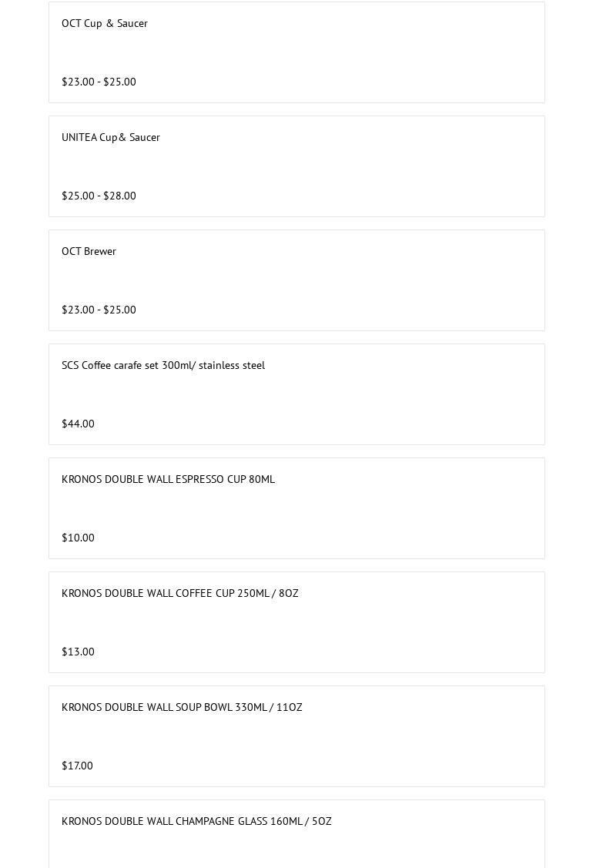Select the KRONOS soup bowl product card
Image resolution: width=593 pixels, height=868 pixels.
296,736
